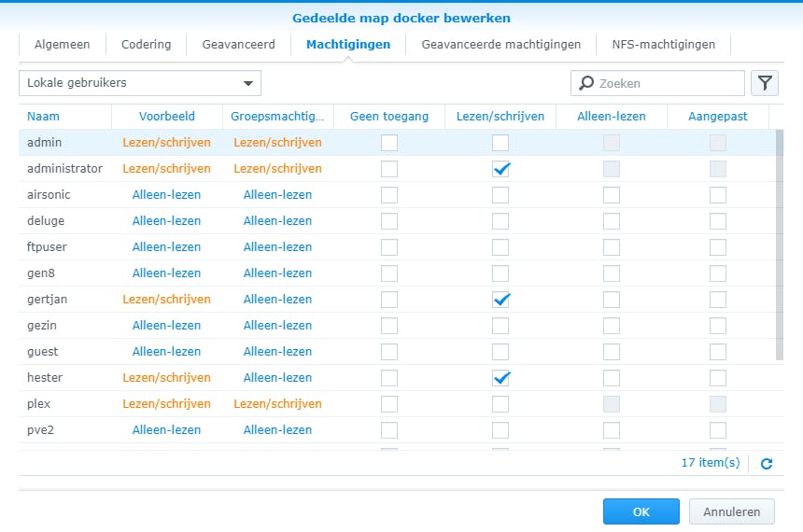The height and width of the screenshot is (532, 803).
Task: Open the Lokale gebruikers dropdown
Action: point(140,83)
